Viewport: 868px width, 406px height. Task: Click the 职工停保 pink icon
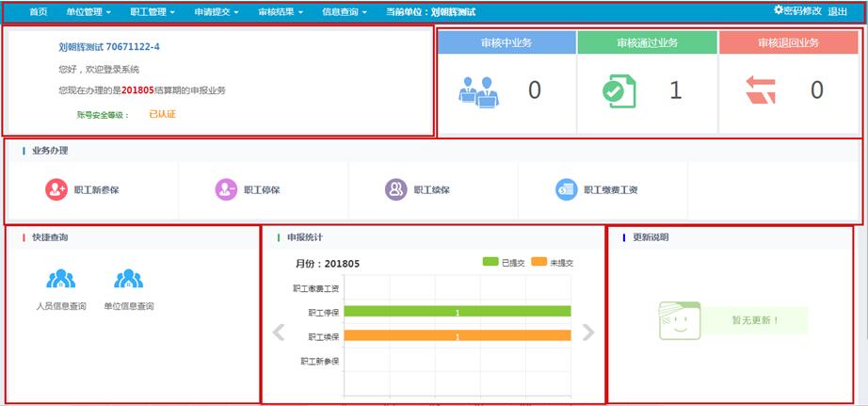[x=226, y=189]
